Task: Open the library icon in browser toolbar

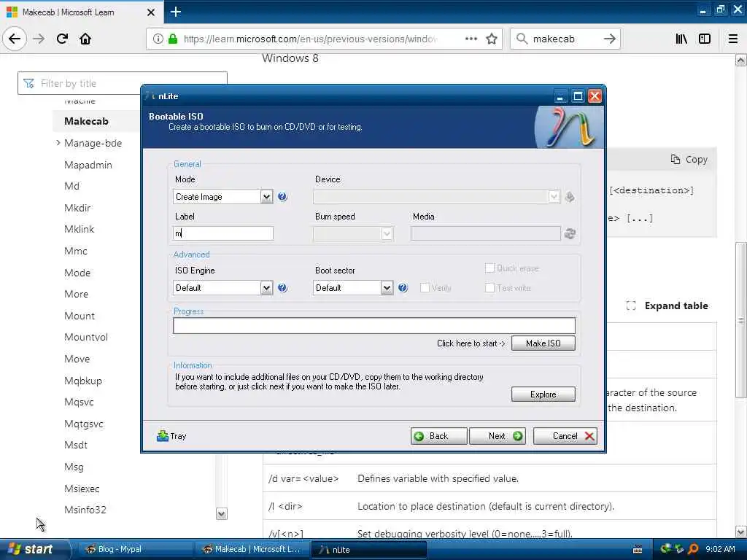Action: (682, 39)
